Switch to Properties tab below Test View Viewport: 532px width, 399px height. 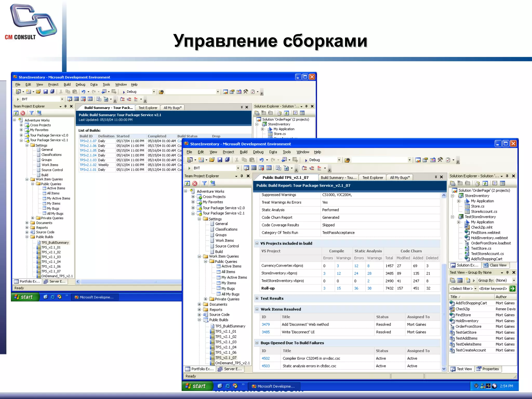point(488,369)
